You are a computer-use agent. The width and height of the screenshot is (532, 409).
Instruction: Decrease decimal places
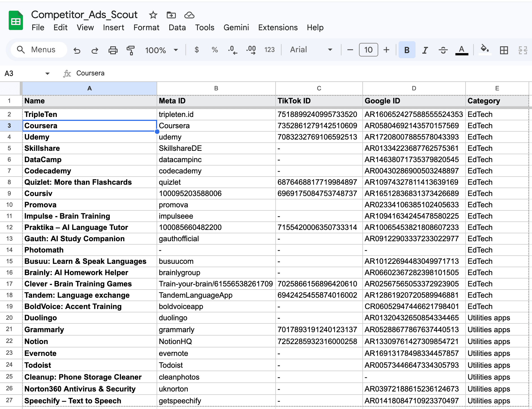click(233, 50)
